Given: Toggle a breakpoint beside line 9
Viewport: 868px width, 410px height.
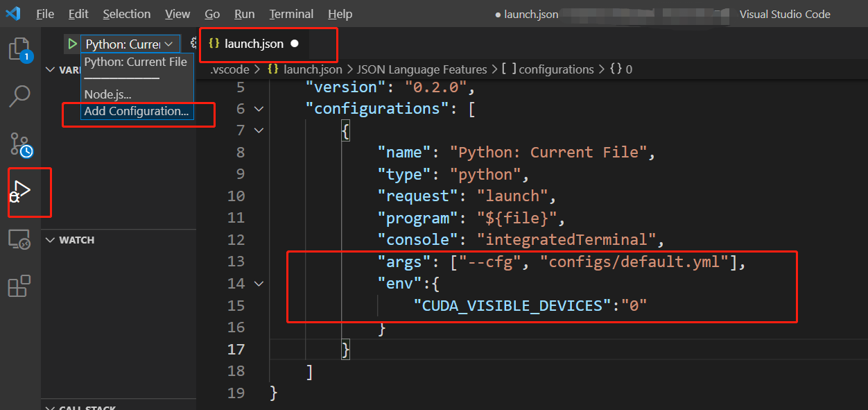Looking at the screenshot, I should click(218, 173).
